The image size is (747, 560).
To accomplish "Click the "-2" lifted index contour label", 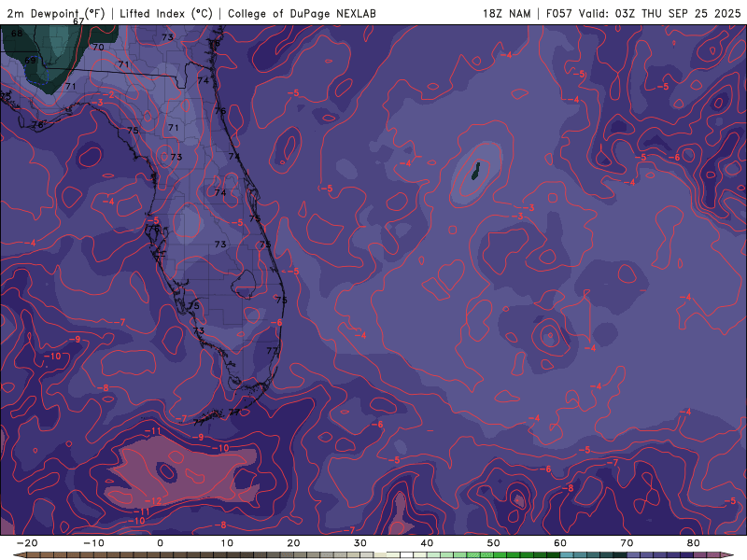I will tap(109, 95).
